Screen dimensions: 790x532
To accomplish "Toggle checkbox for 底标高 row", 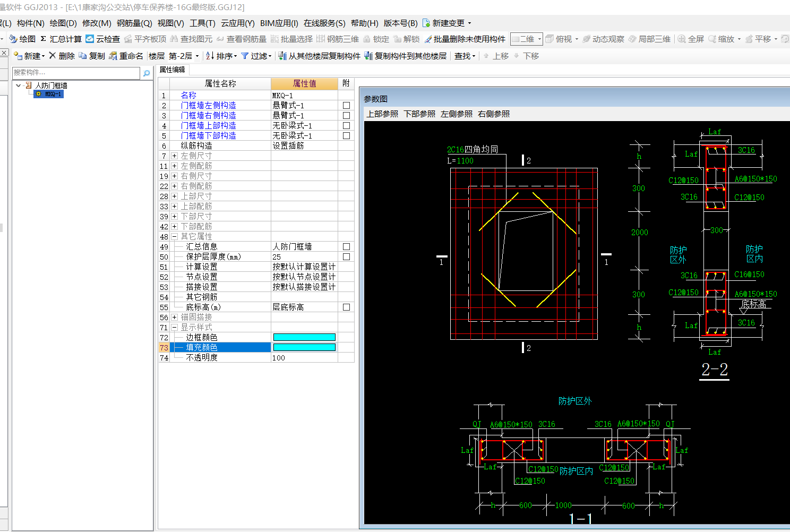I will pyautogui.click(x=346, y=307).
